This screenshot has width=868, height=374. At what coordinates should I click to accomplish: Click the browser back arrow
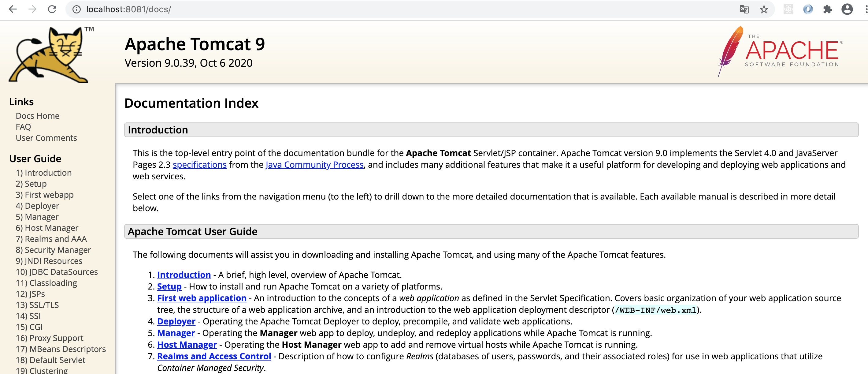click(x=13, y=9)
